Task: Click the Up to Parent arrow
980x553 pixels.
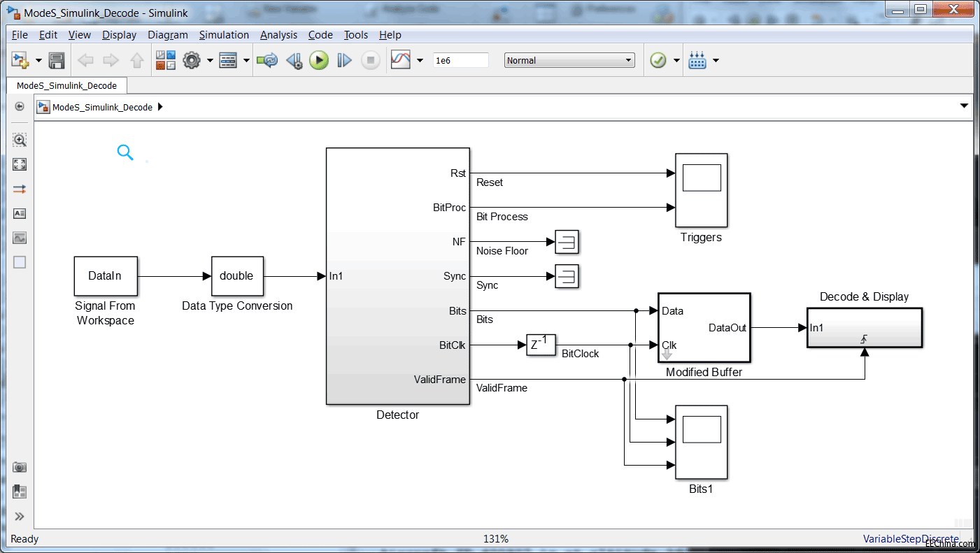Action: point(137,61)
